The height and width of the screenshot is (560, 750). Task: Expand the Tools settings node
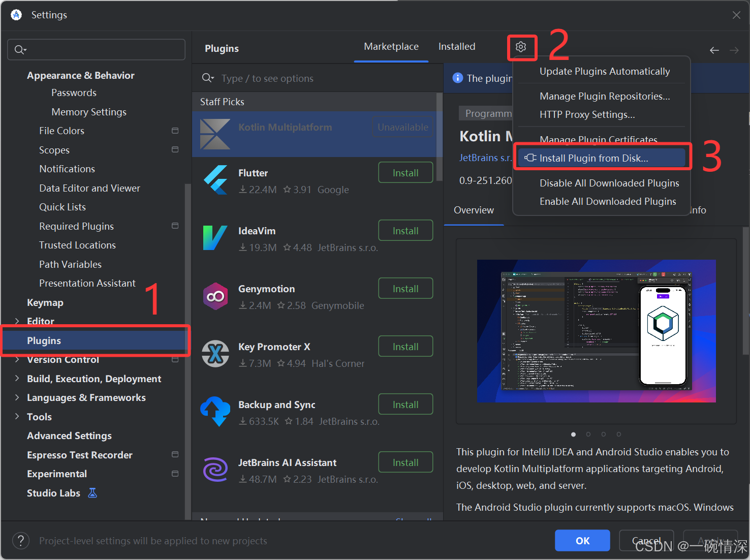(17, 416)
